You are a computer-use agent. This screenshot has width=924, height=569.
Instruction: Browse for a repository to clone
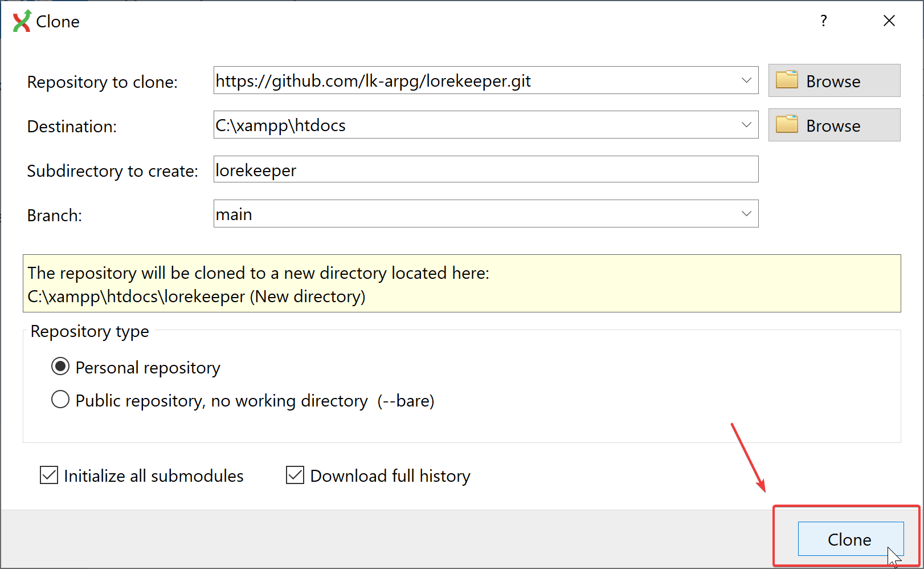[834, 81]
